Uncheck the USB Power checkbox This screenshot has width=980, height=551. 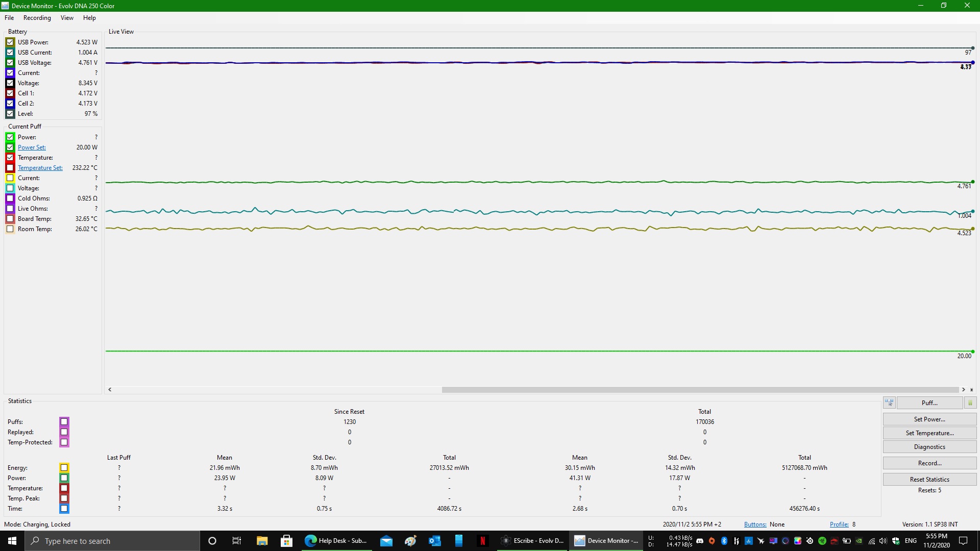click(x=10, y=42)
